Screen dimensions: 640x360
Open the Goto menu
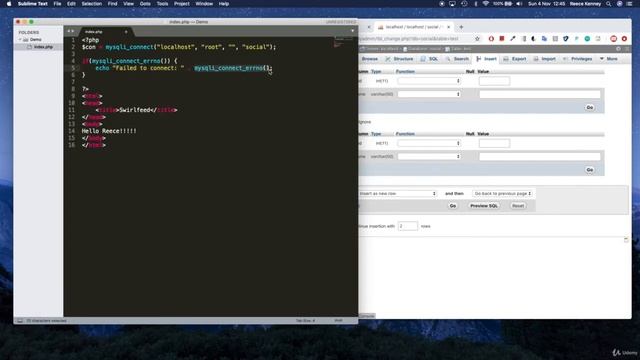tap(145, 4)
